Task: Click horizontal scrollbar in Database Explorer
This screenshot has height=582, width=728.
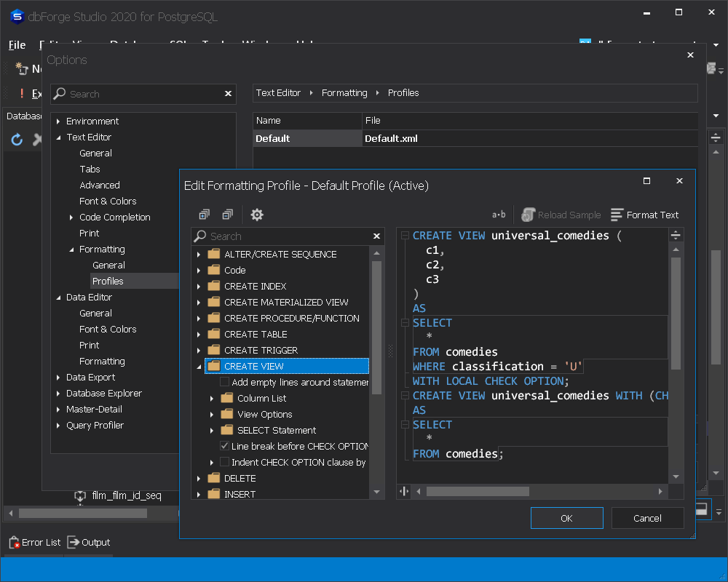Action: [x=83, y=513]
